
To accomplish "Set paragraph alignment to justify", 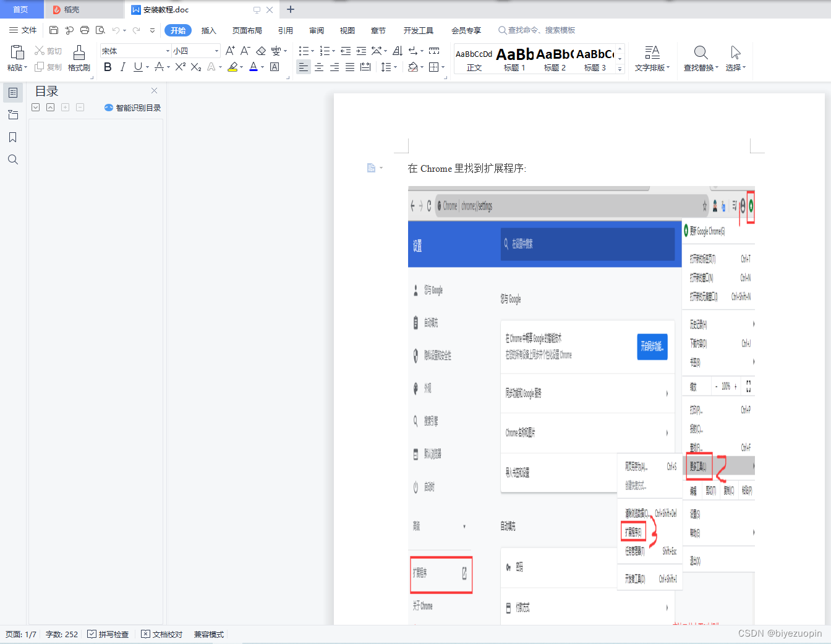I will [x=350, y=67].
